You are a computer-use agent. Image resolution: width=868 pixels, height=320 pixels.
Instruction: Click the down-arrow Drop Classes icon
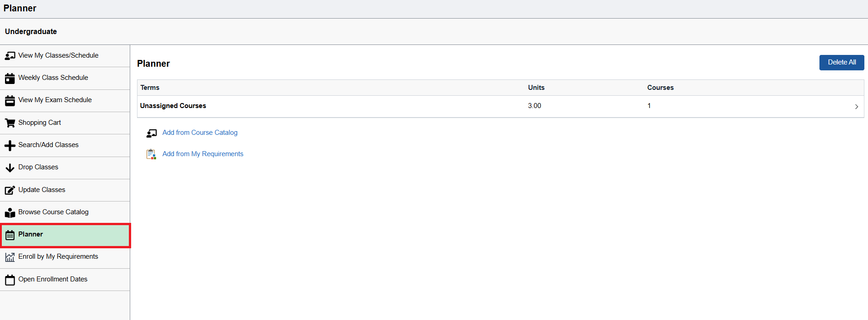coord(10,167)
